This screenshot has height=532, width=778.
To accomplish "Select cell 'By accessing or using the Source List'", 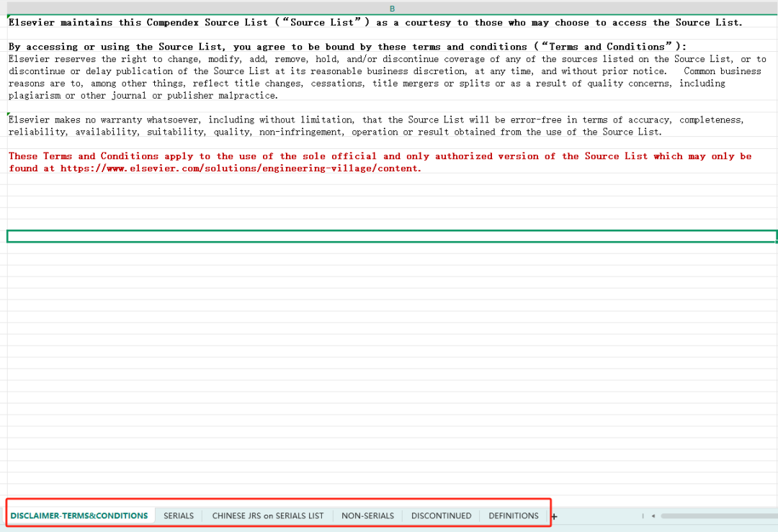I will (392, 47).
